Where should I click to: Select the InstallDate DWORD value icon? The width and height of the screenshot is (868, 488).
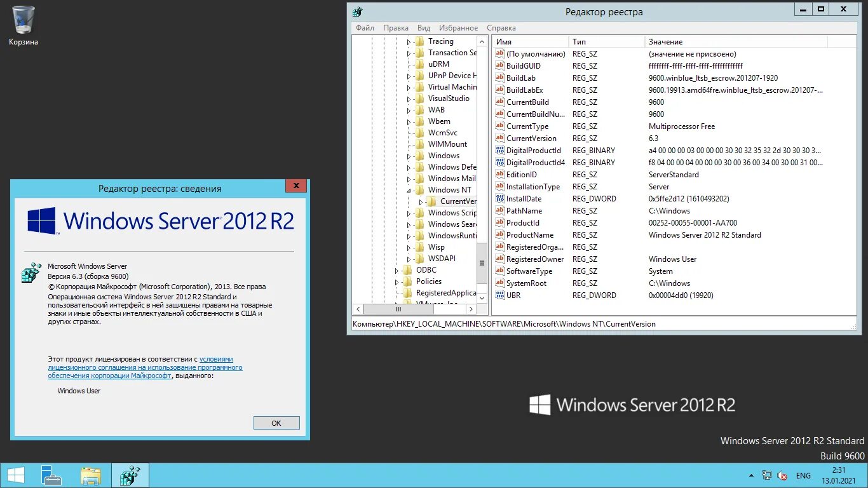pos(499,199)
